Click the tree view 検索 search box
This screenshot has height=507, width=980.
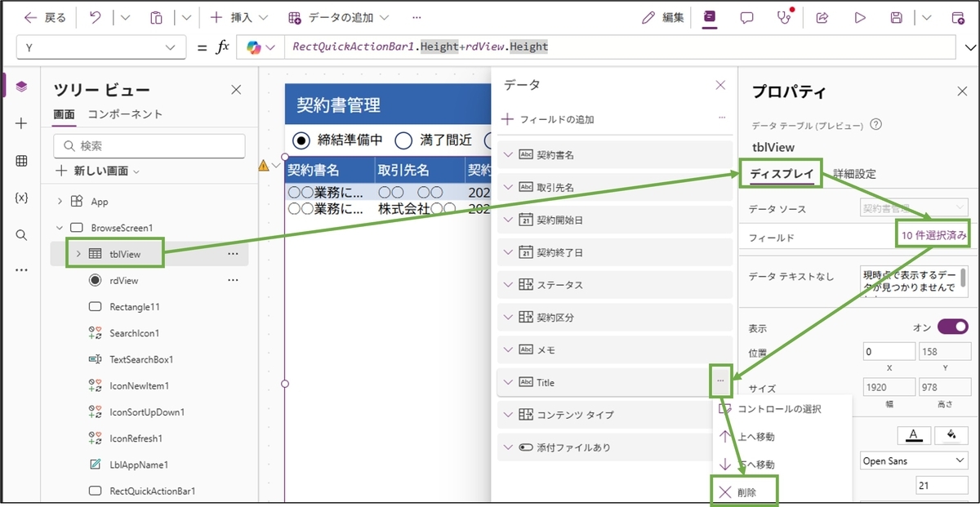click(x=149, y=146)
